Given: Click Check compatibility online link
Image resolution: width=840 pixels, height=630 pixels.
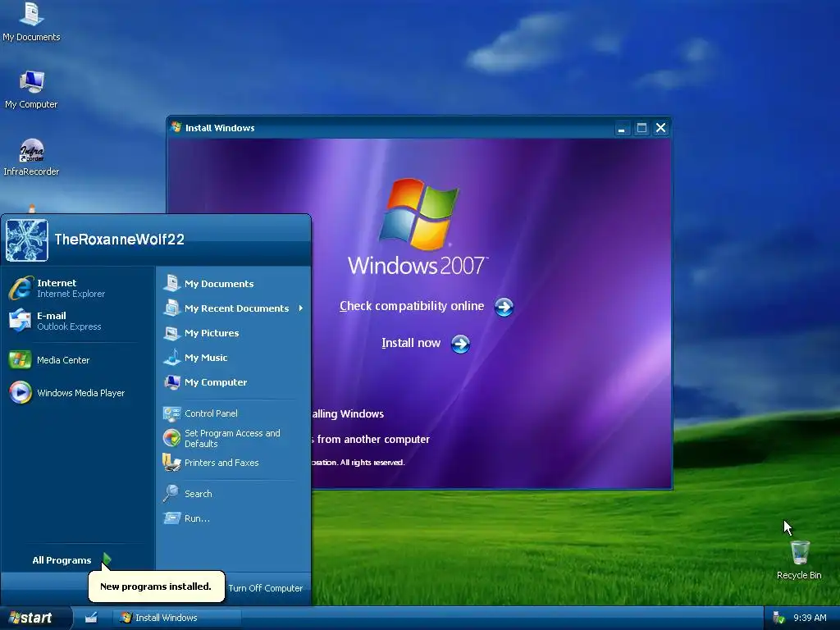Looking at the screenshot, I should click(x=412, y=306).
